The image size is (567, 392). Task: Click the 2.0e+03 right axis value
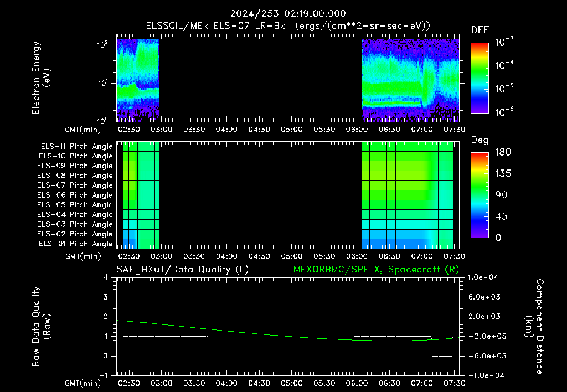(484, 317)
